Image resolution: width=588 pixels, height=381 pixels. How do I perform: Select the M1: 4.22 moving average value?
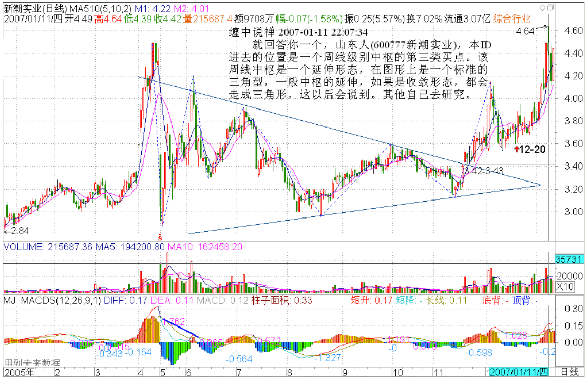154,8
